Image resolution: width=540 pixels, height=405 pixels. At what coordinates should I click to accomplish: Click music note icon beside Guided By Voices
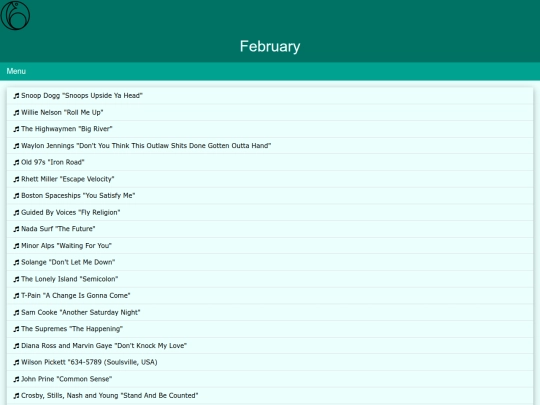[16, 213]
